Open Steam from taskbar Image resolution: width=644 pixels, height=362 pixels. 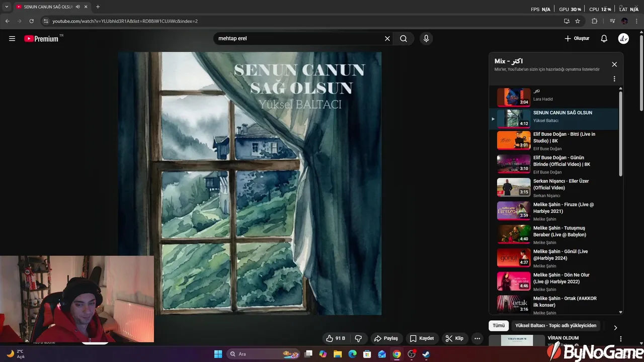pos(426,354)
